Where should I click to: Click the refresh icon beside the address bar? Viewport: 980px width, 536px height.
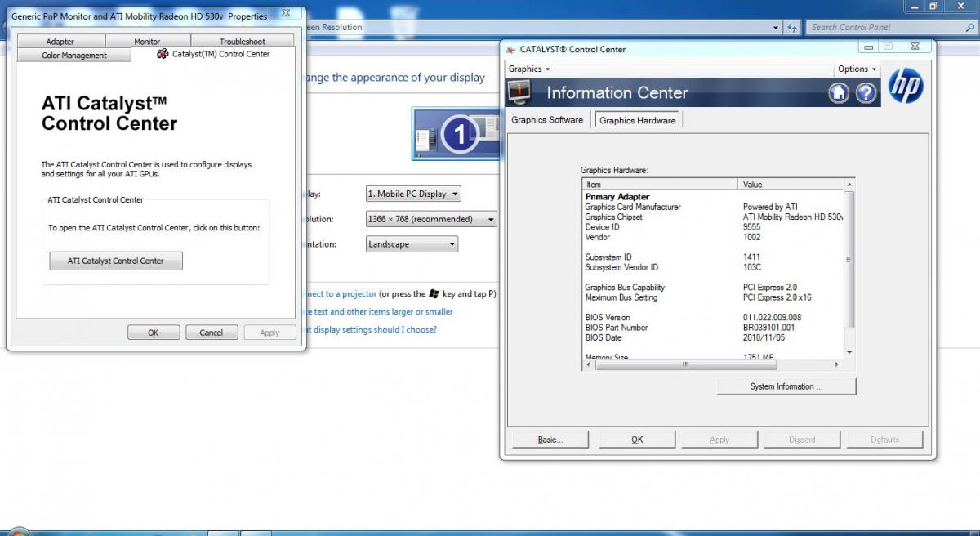792,27
